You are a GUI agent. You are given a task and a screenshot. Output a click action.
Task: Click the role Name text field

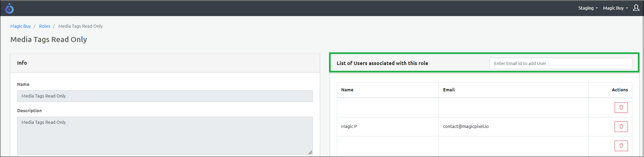[165, 96]
